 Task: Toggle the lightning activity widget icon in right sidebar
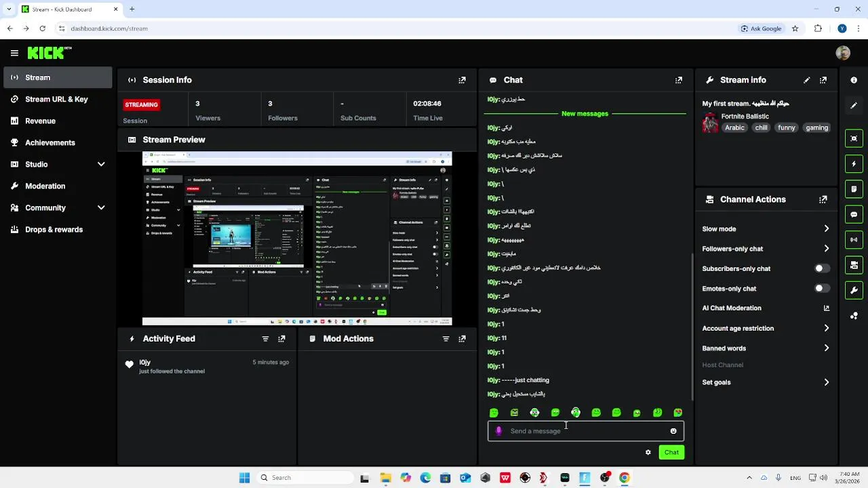point(854,164)
